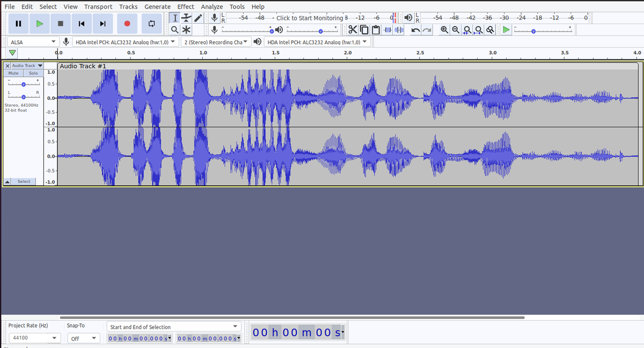Stop playback with the Stop button
This screenshot has height=348, width=644.
tap(61, 24)
